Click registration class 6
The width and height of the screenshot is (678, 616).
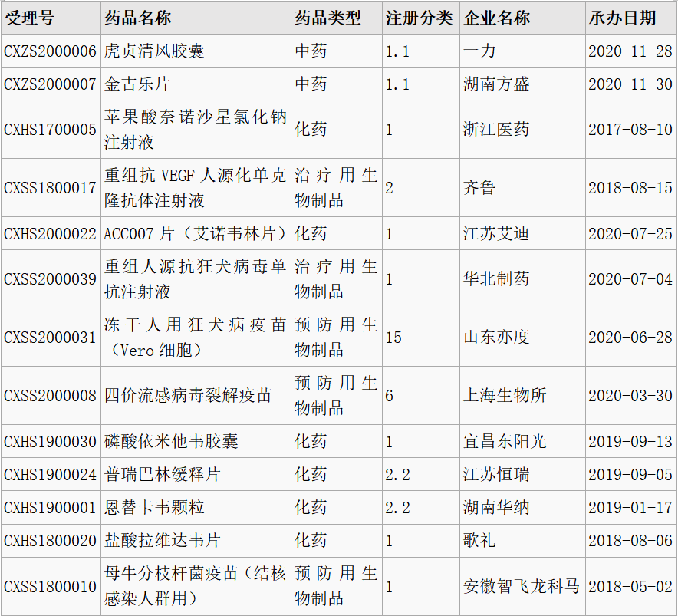[x=389, y=396]
